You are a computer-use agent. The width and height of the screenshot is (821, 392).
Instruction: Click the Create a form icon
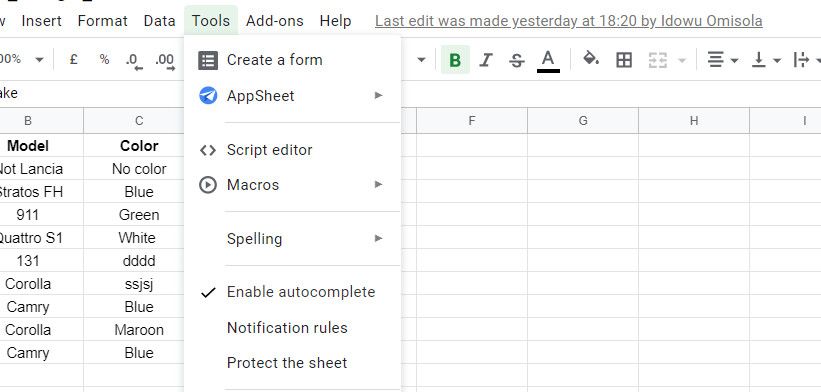208,60
